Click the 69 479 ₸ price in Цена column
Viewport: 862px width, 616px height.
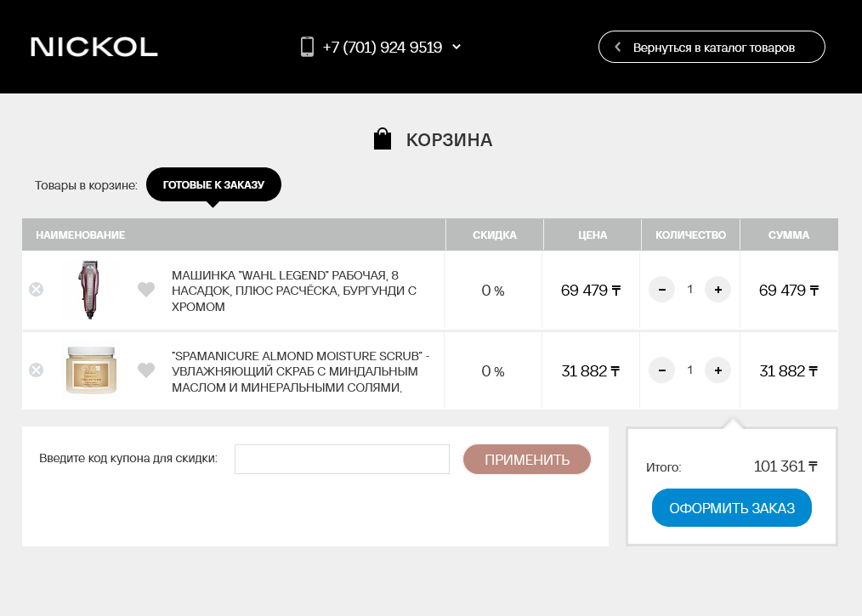(x=591, y=290)
